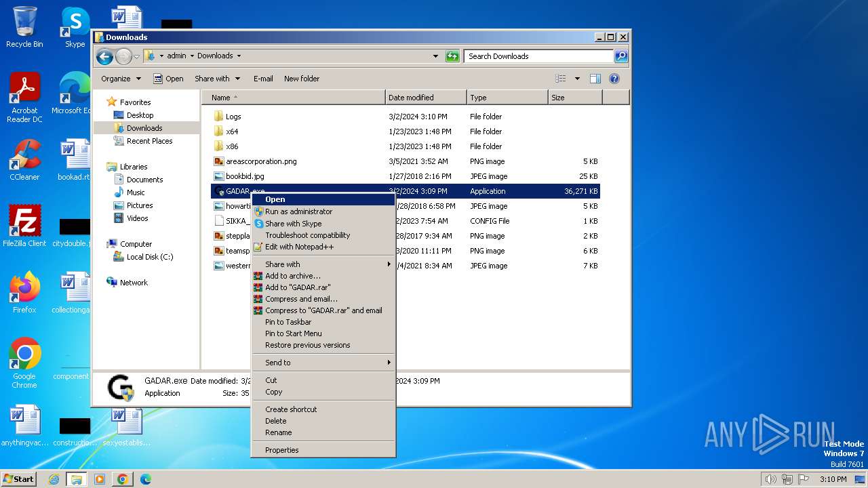The height and width of the screenshot is (488, 868).
Task: Choose Open in context menu
Action: pos(323,199)
